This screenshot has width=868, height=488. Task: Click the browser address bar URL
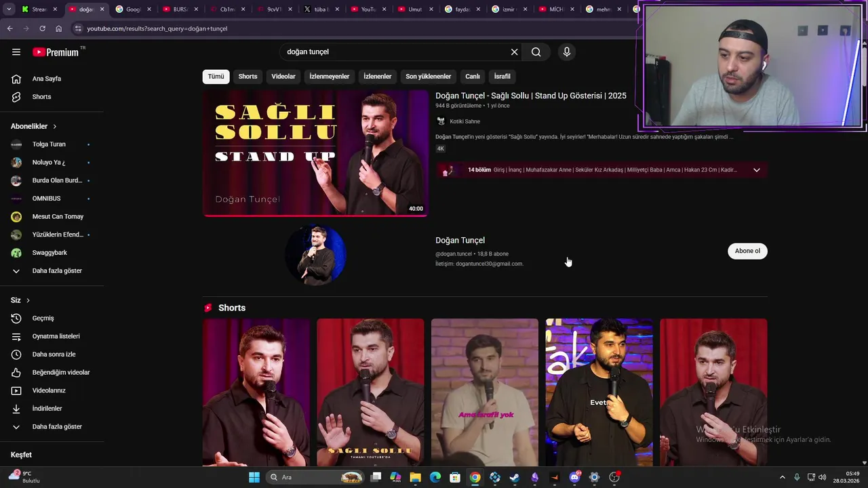pyautogui.click(x=157, y=28)
